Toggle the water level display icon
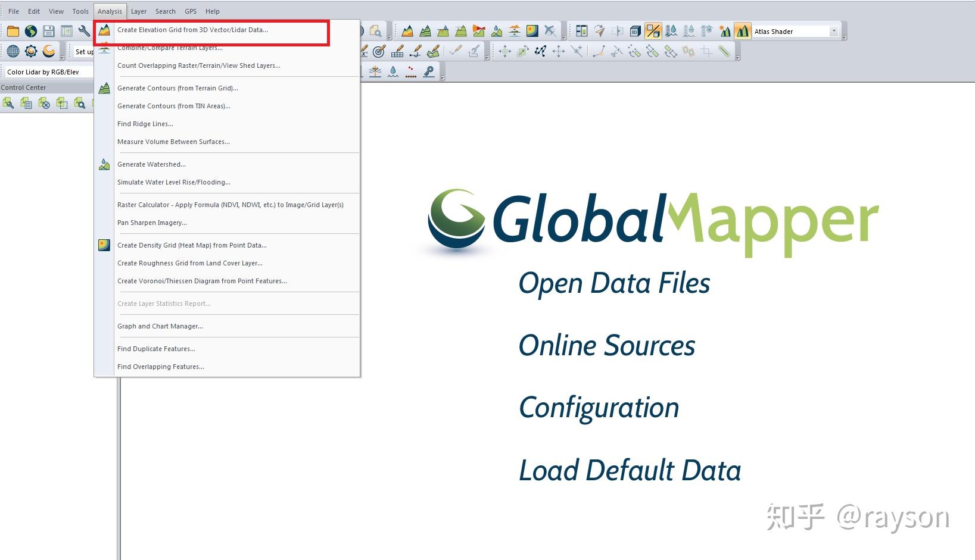The height and width of the screenshot is (560, 975). coord(671,31)
